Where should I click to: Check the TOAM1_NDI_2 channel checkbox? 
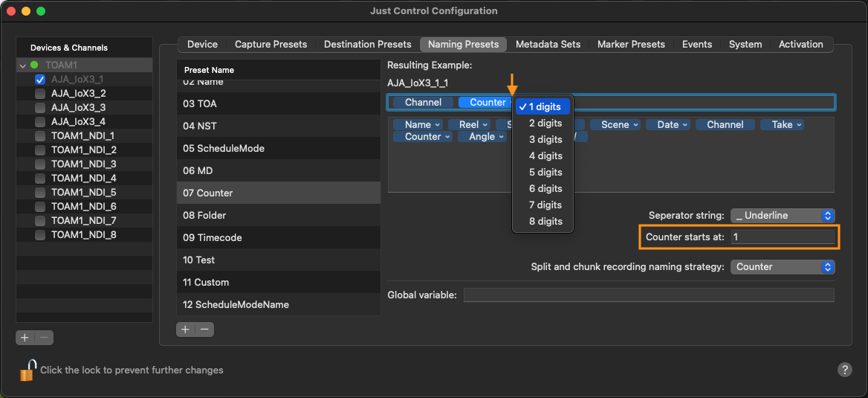[x=40, y=150]
